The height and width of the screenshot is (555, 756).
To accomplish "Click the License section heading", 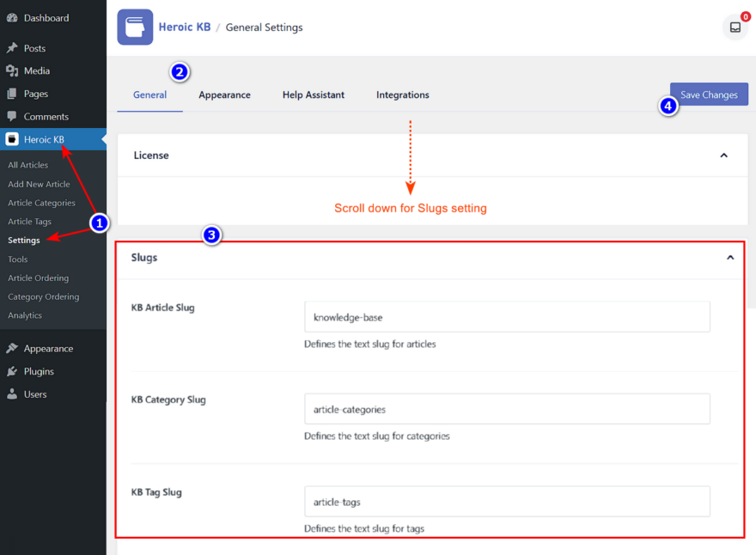I will (x=151, y=156).
